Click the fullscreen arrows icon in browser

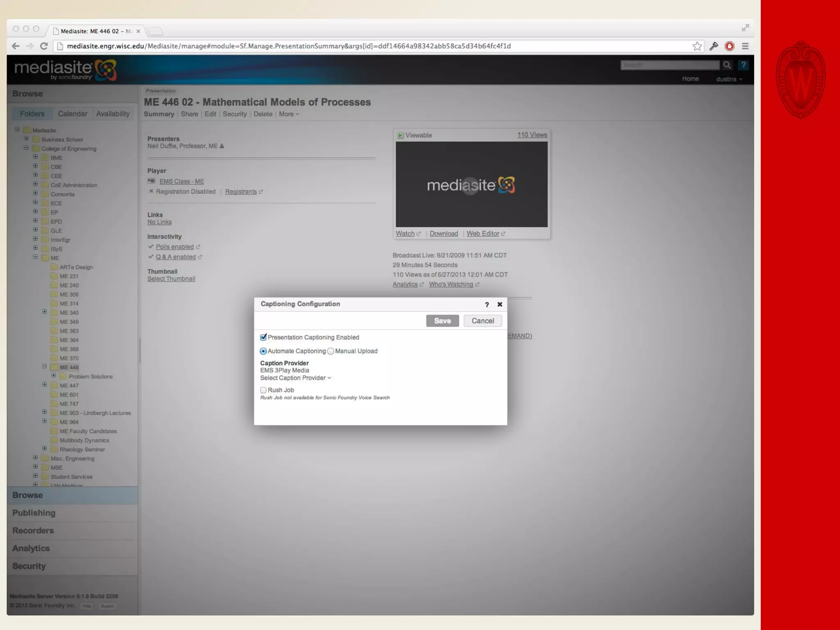(745, 27)
